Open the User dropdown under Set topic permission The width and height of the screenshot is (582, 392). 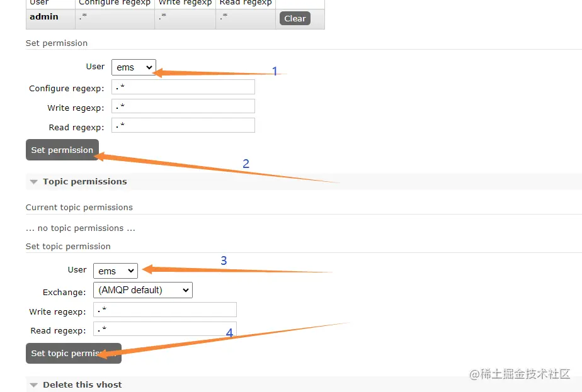point(115,271)
